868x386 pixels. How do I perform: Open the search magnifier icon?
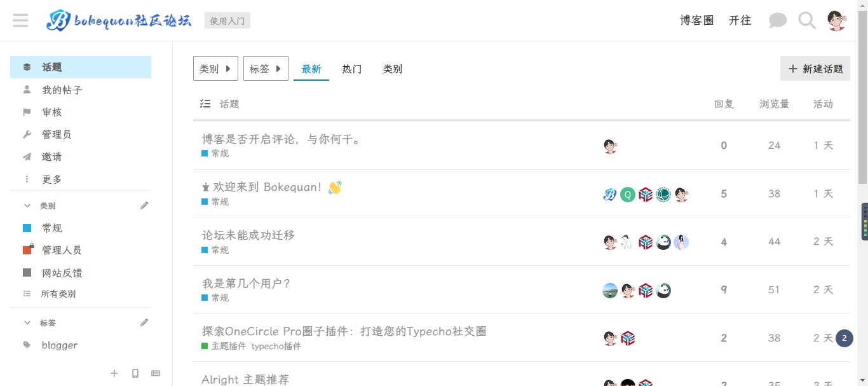[x=807, y=20]
